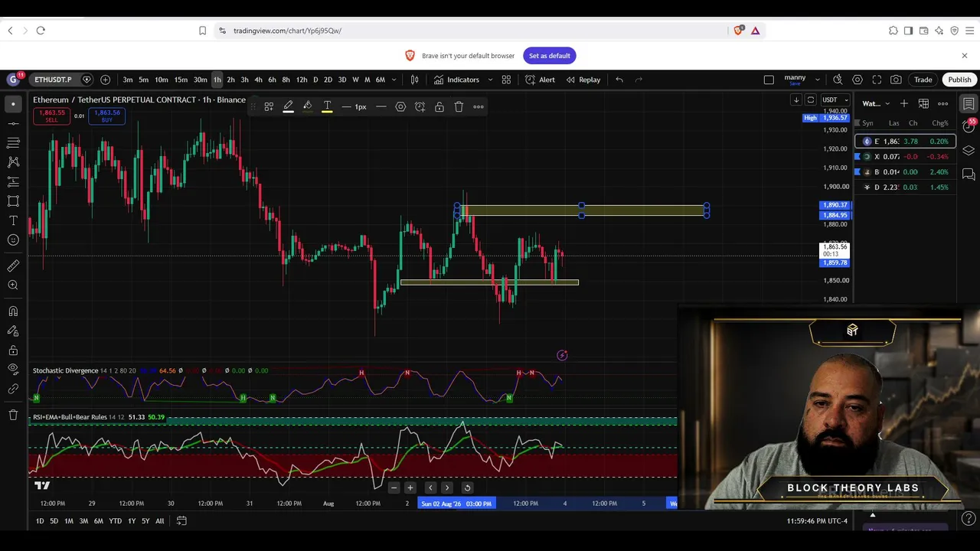Start bar Replay mode
The image size is (980, 551).
[583, 80]
